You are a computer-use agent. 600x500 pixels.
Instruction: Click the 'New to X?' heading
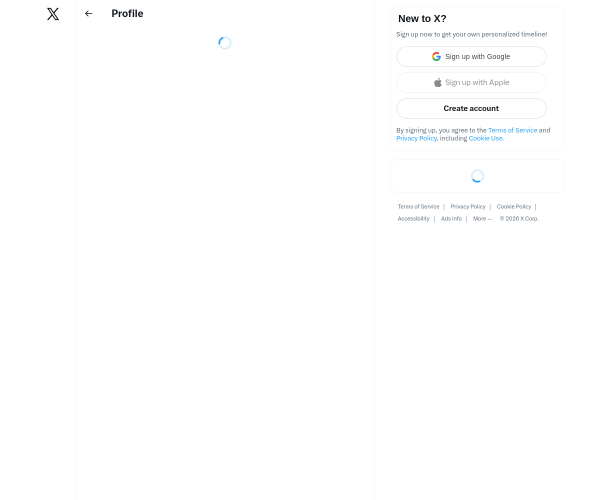tap(422, 19)
